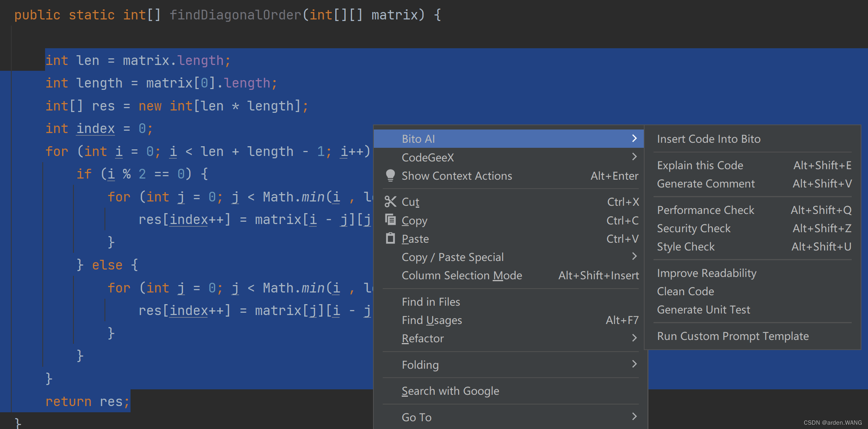The height and width of the screenshot is (429, 868).
Task: Run Generate Comment from Bito menu
Action: (x=706, y=184)
